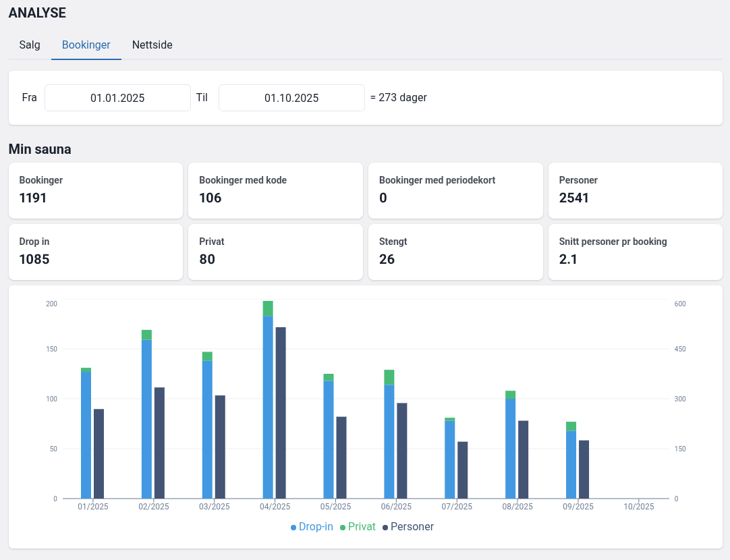The width and height of the screenshot is (730, 560).
Task: Toggle Drop-in series in chart legend
Action: [x=312, y=527]
